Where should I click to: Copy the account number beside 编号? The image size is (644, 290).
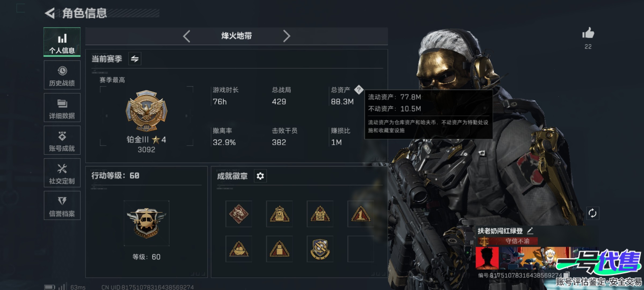[566, 275]
